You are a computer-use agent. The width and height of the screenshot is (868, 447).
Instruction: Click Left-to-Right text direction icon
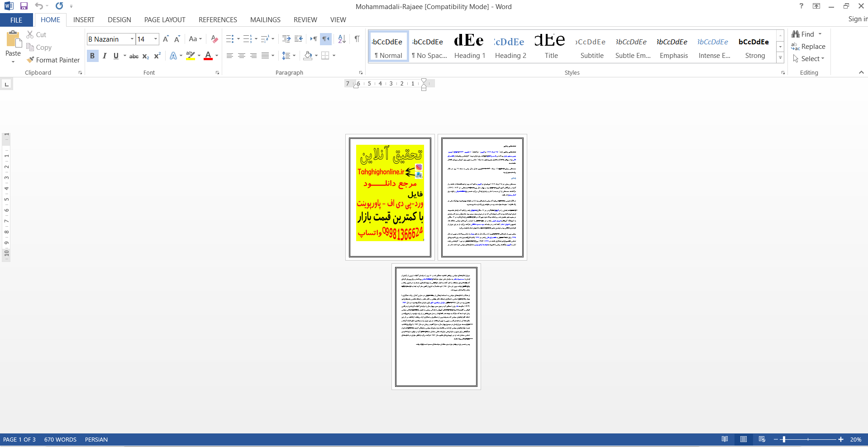click(x=314, y=39)
